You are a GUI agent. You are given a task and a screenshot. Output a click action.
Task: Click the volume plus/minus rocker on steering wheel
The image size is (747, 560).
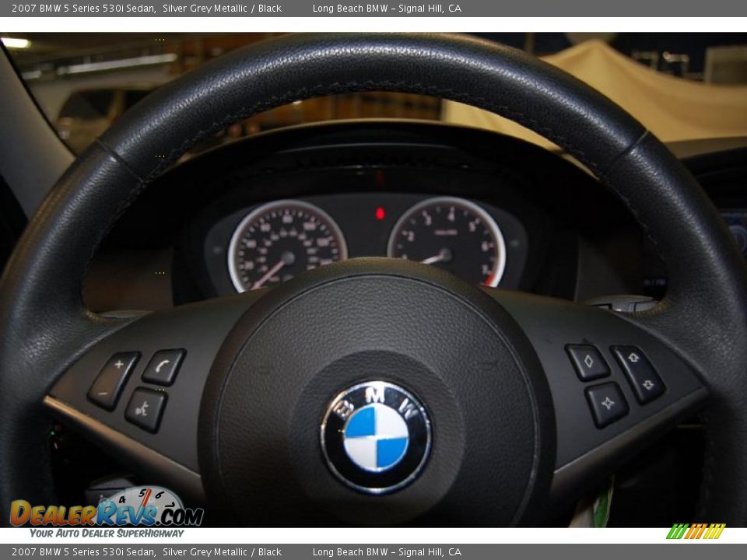[114, 380]
